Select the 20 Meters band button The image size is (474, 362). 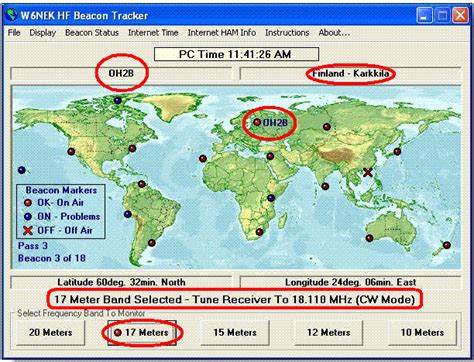coord(51,333)
